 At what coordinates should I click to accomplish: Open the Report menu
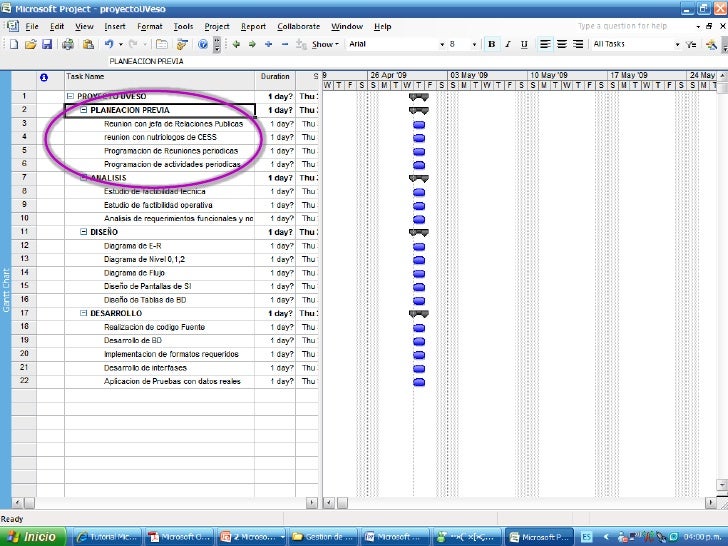pyautogui.click(x=254, y=26)
